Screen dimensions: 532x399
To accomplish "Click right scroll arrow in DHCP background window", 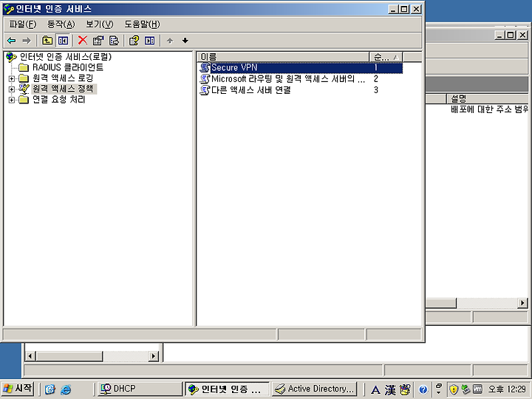I will click(522, 303).
